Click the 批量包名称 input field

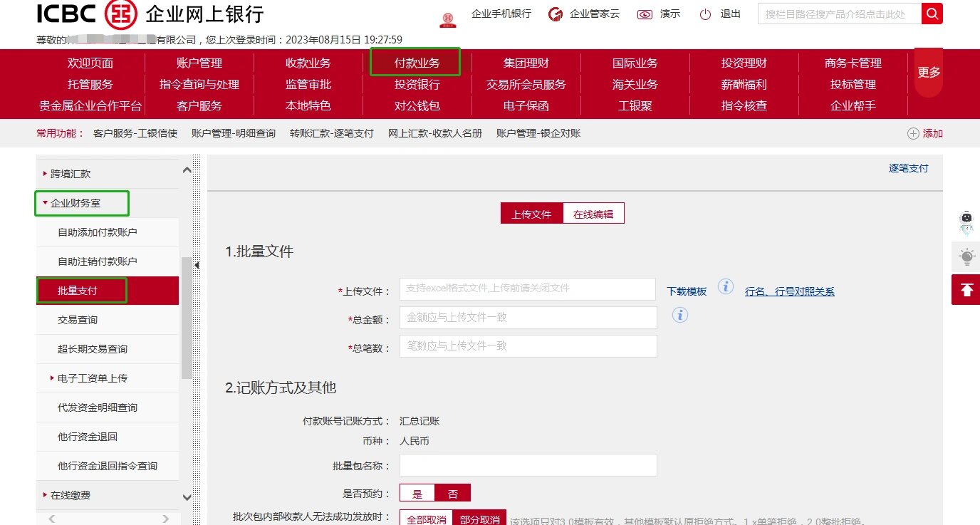(528, 465)
